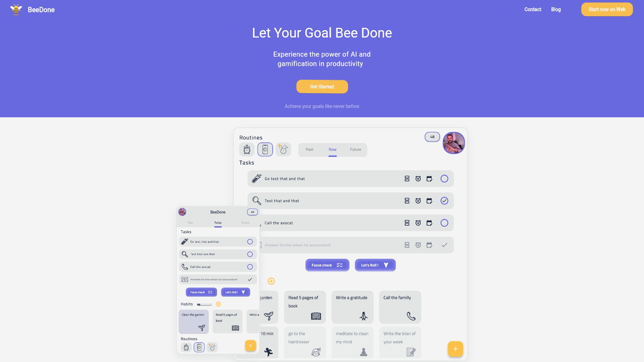644x362 pixels.
Task: Select the Future tab in Routines panel
Action: (x=355, y=149)
